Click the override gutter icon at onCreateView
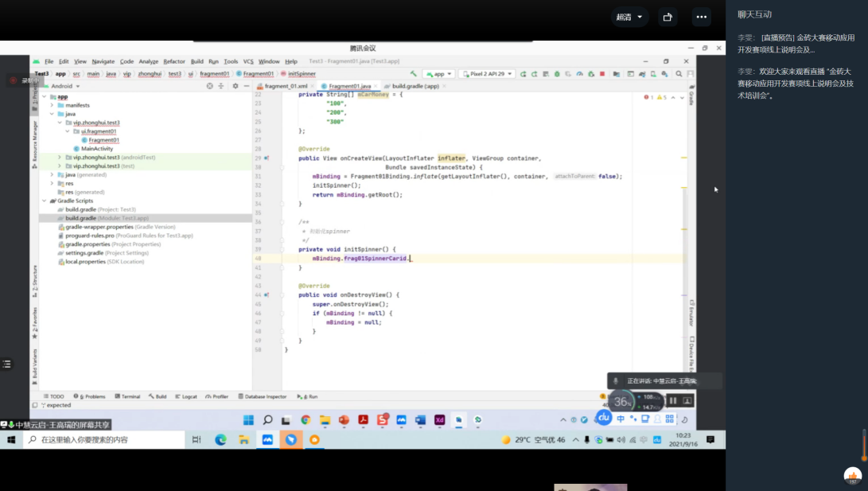Screen dimensions: 868x491 pyautogui.click(x=267, y=158)
